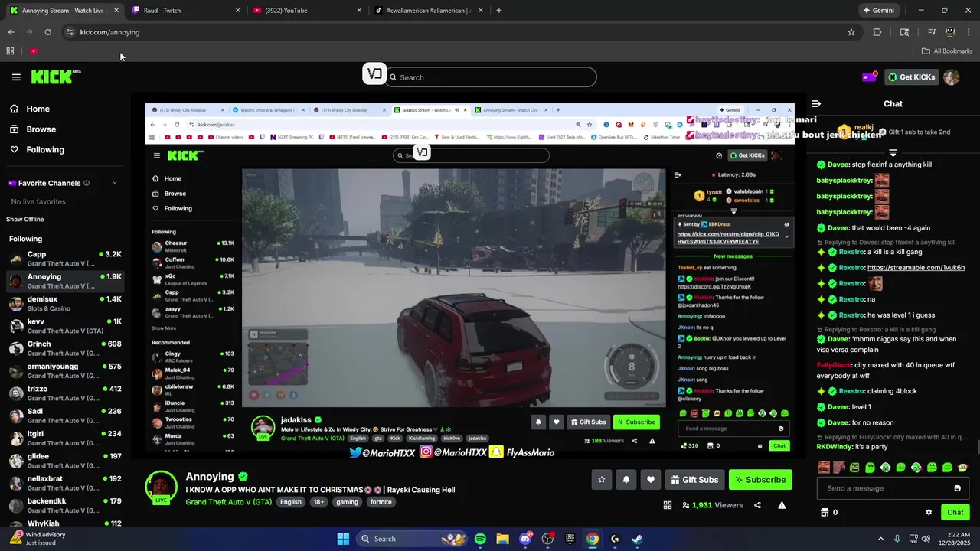Click the Get KICKs button
Viewport: 980px width, 551px height.
912,77
